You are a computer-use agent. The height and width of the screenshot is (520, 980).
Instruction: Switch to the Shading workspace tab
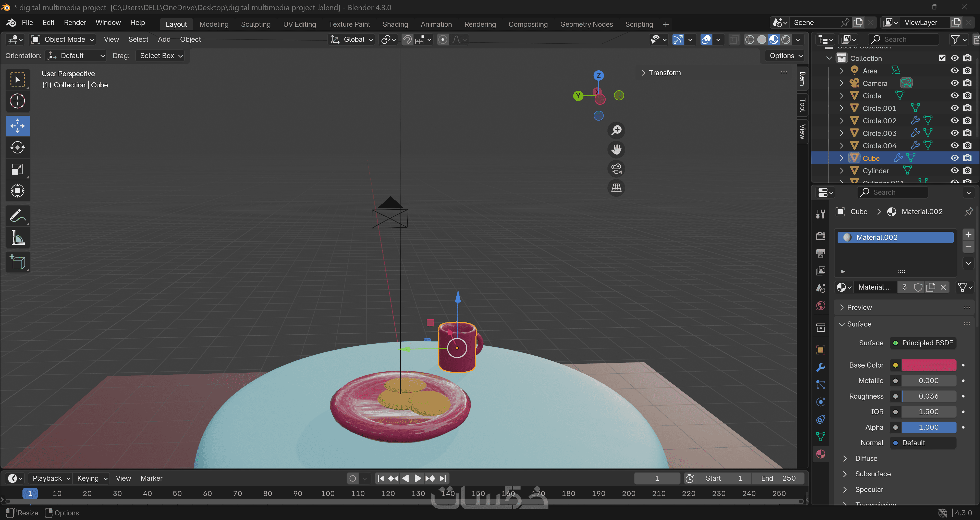coord(395,24)
